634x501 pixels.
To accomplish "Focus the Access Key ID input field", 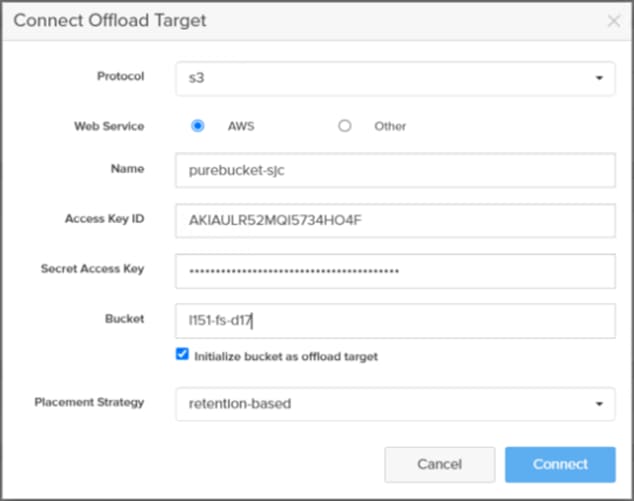I will [x=395, y=221].
